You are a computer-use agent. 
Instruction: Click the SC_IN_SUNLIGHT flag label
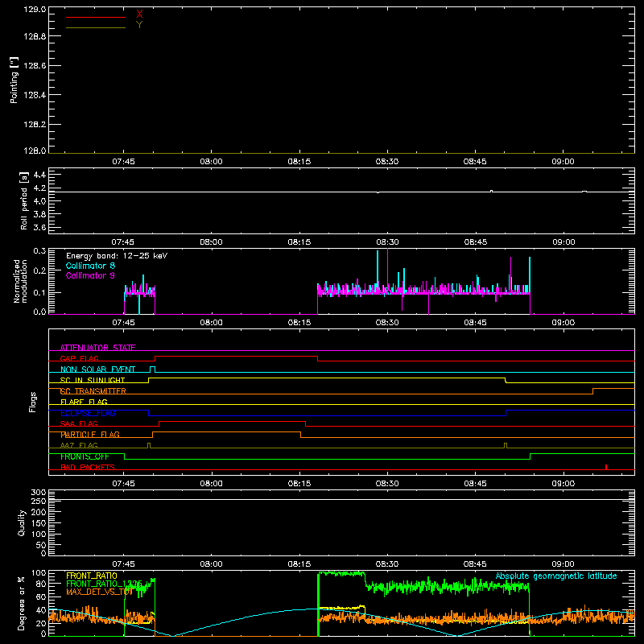(x=93, y=380)
